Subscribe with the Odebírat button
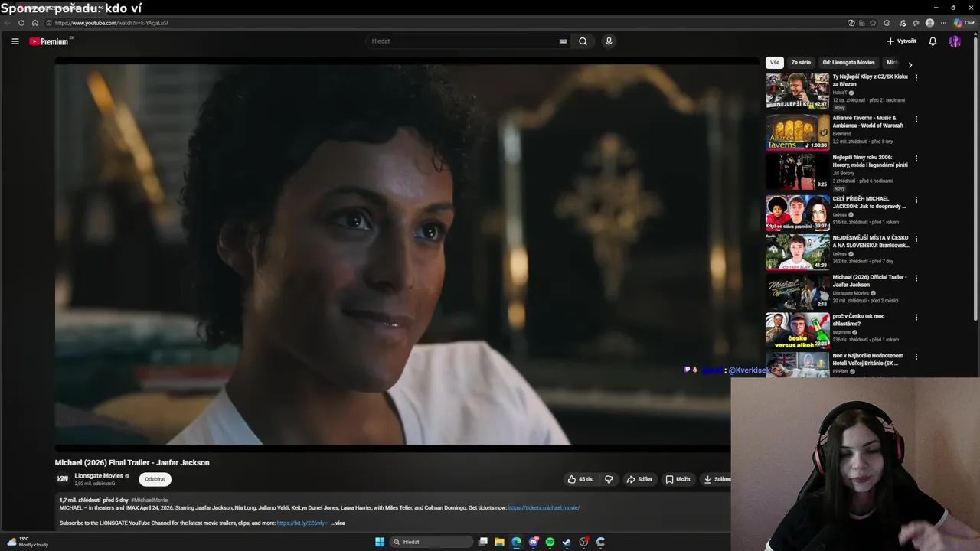Viewport: 980px width, 551px height. [155, 479]
